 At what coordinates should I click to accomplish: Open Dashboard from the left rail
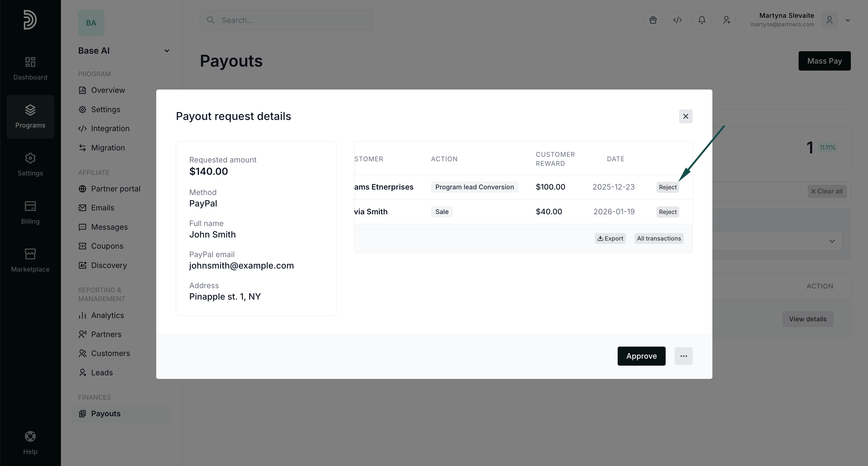30,68
